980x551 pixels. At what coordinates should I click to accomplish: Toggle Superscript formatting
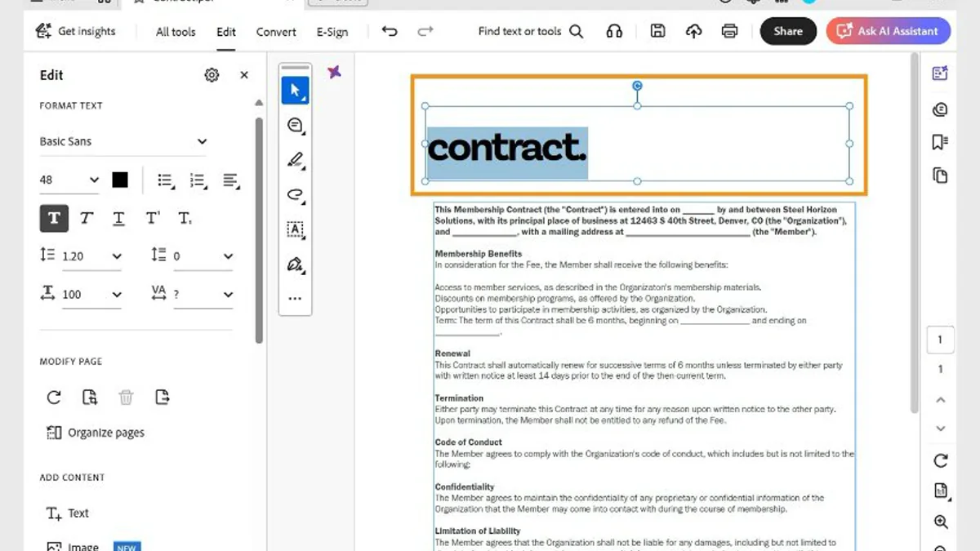153,218
